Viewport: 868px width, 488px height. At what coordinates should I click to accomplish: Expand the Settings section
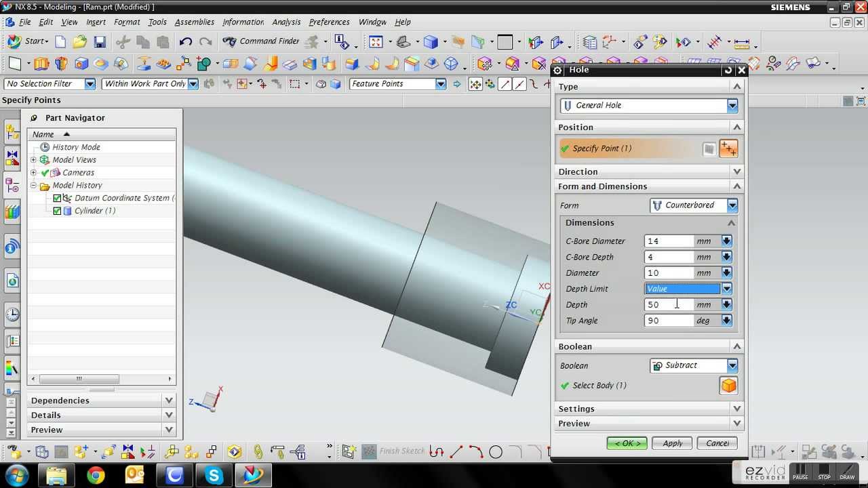tap(650, 409)
